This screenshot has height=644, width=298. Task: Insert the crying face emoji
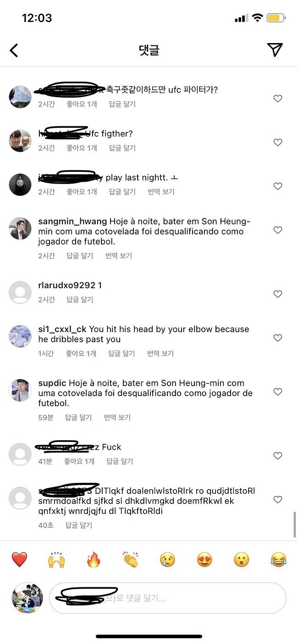point(167,560)
